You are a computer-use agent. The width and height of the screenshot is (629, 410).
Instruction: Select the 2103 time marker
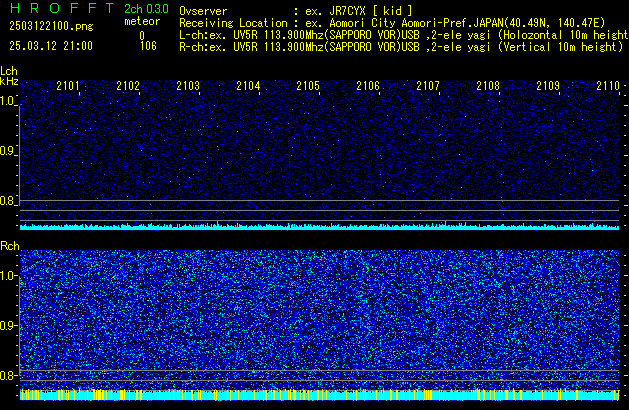click(188, 86)
